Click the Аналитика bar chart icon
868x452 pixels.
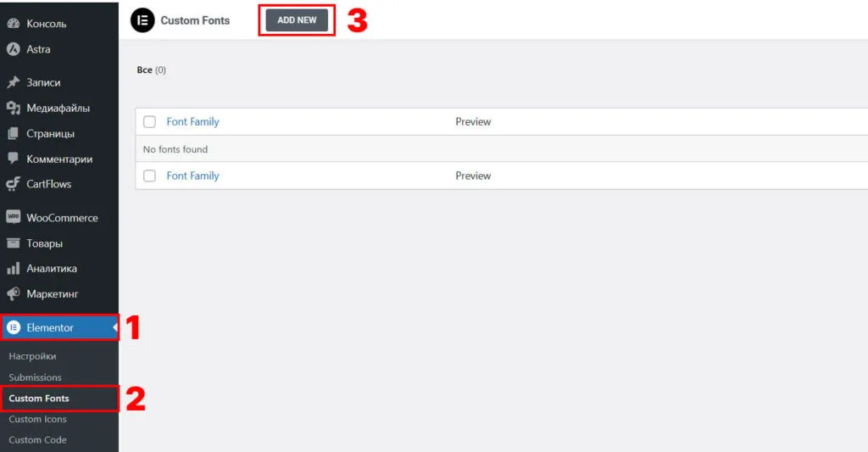tap(13, 269)
